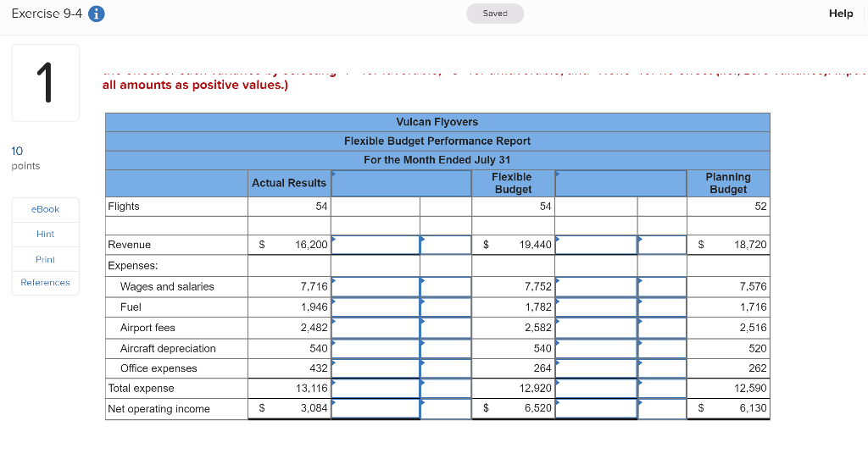Click Office expenses variance field after Actual Results

pyautogui.click(x=376, y=368)
